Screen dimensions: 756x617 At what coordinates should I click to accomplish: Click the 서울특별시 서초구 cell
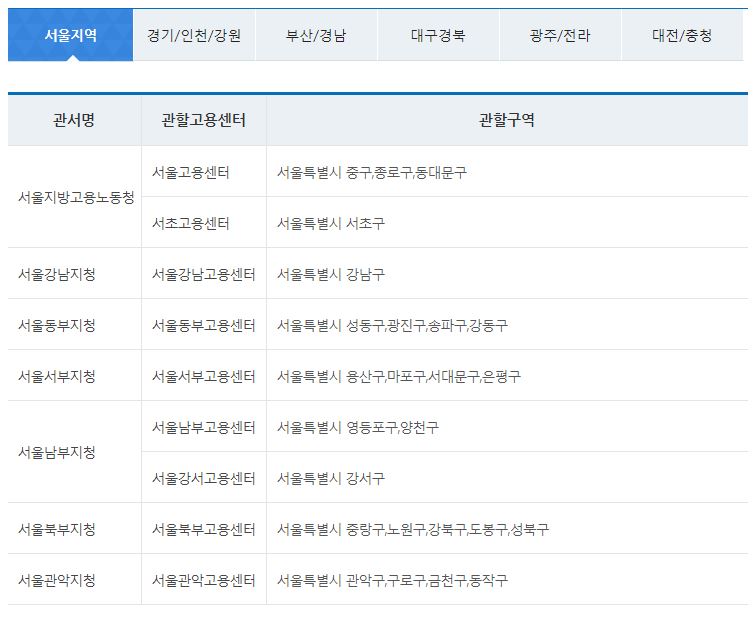click(507, 223)
